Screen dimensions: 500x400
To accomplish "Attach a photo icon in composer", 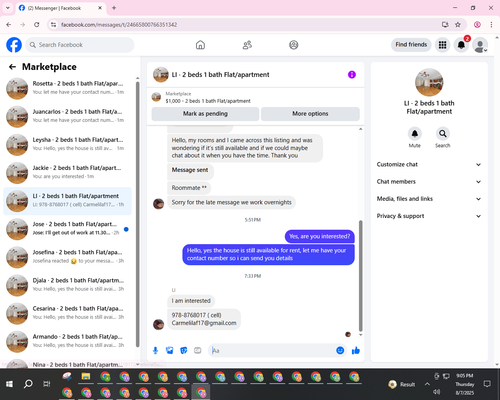I will (x=170, y=350).
